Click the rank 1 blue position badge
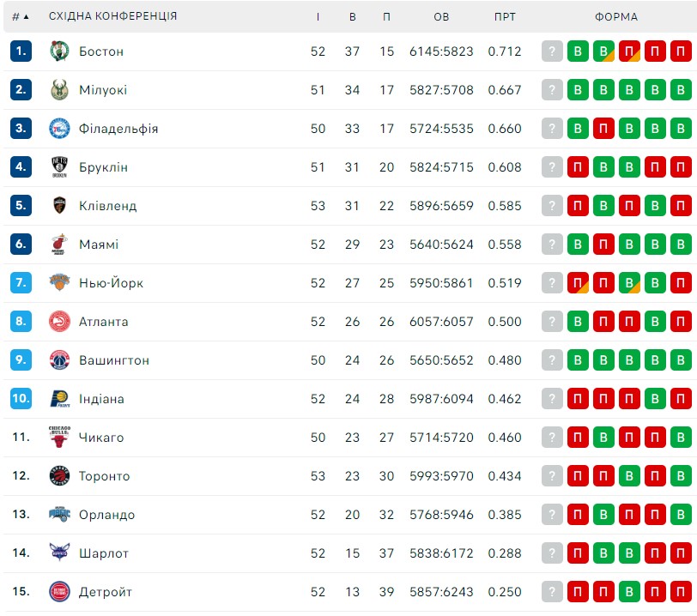The width and height of the screenshot is (697, 616). tap(21, 51)
